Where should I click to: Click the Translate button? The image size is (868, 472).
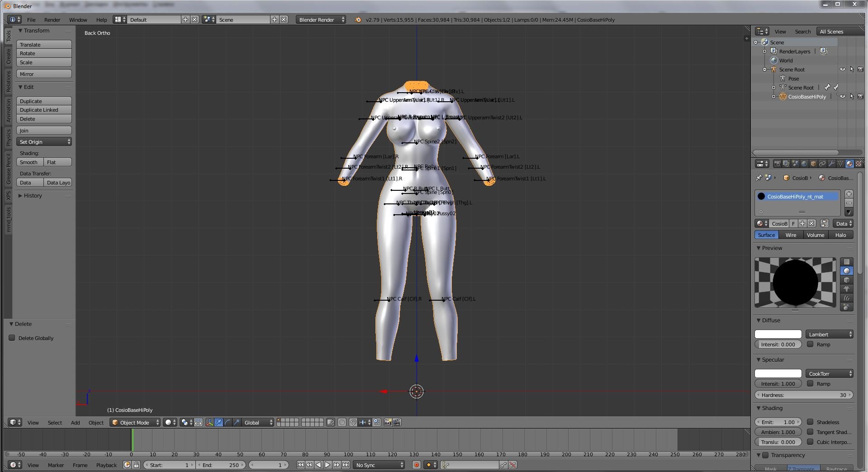(x=44, y=44)
